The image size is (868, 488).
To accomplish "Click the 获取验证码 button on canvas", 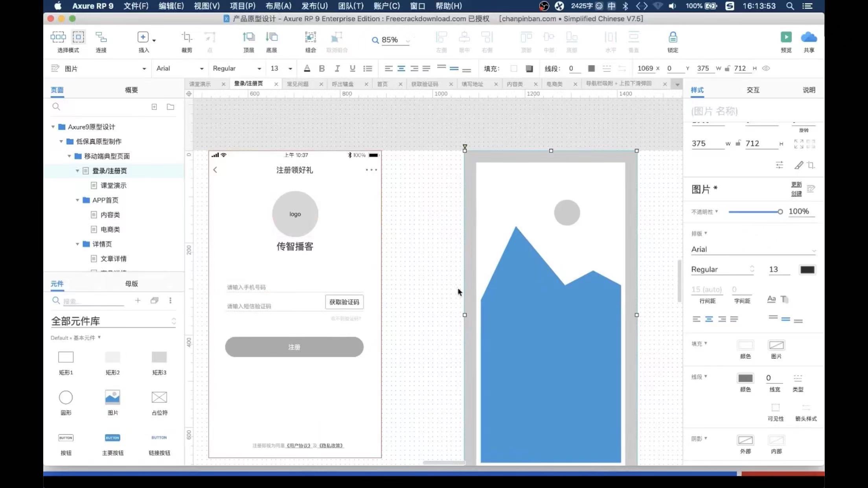I will point(344,302).
